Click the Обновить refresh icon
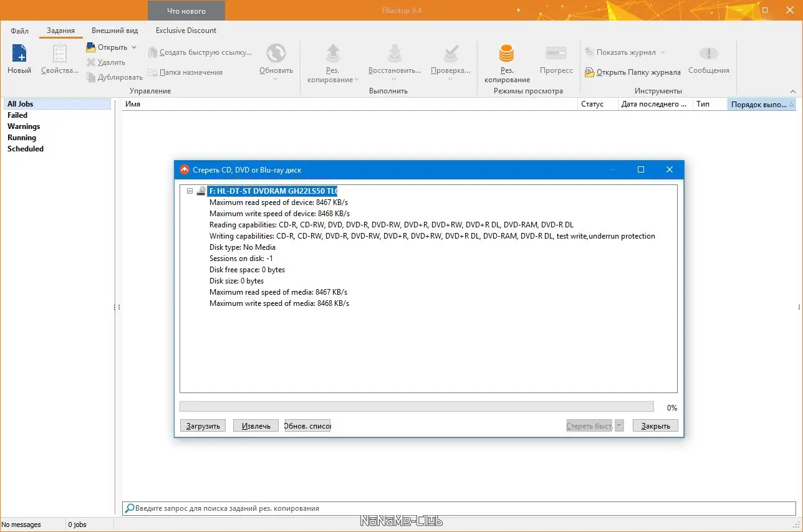This screenshot has height=532, width=803. pos(276,53)
